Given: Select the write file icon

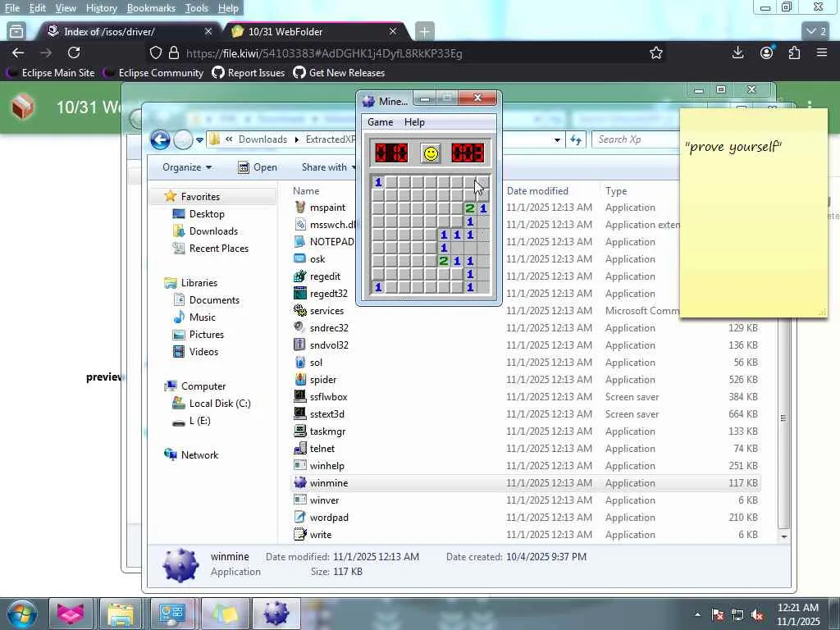Looking at the screenshot, I should [300, 534].
